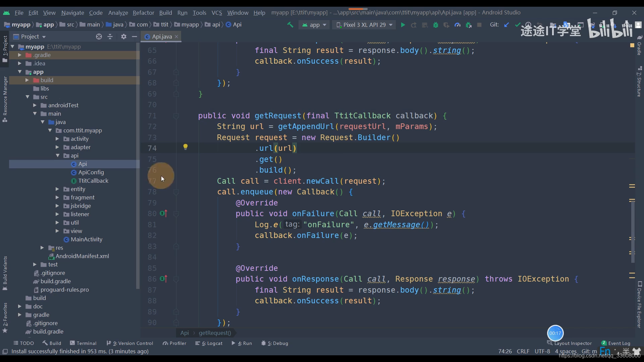Viewport: 644px width, 362px height.
Task: Open the Layout Inspector icon
Action: (x=550, y=343)
